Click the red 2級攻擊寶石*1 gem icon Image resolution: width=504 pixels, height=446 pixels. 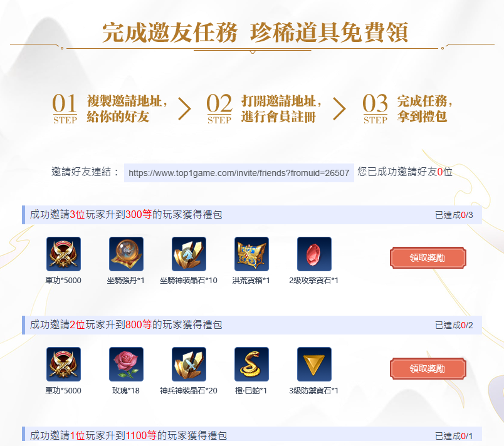click(x=314, y=254)
